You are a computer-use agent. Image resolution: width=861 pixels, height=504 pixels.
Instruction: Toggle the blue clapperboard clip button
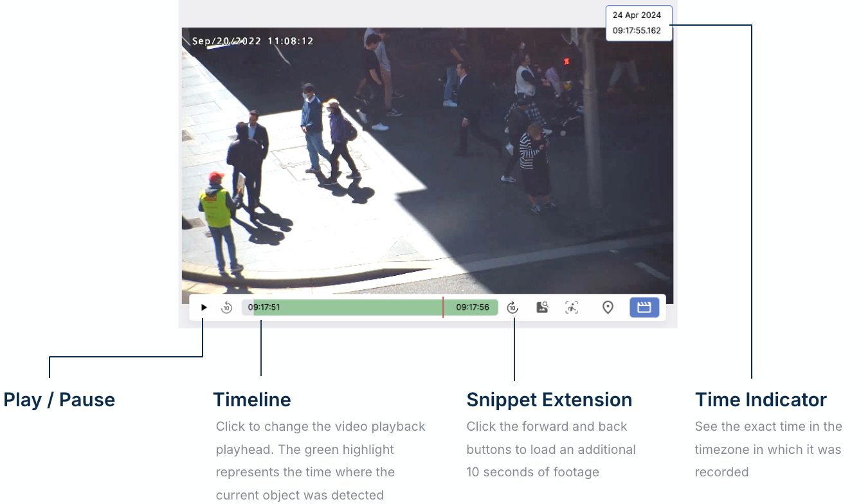point(644,308)
